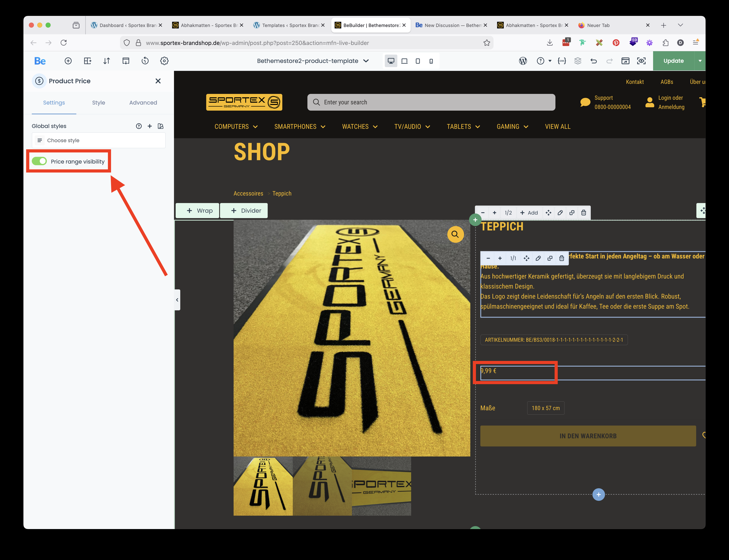
Task: Click the preview eye icon
Action: [x=641, y=61]
